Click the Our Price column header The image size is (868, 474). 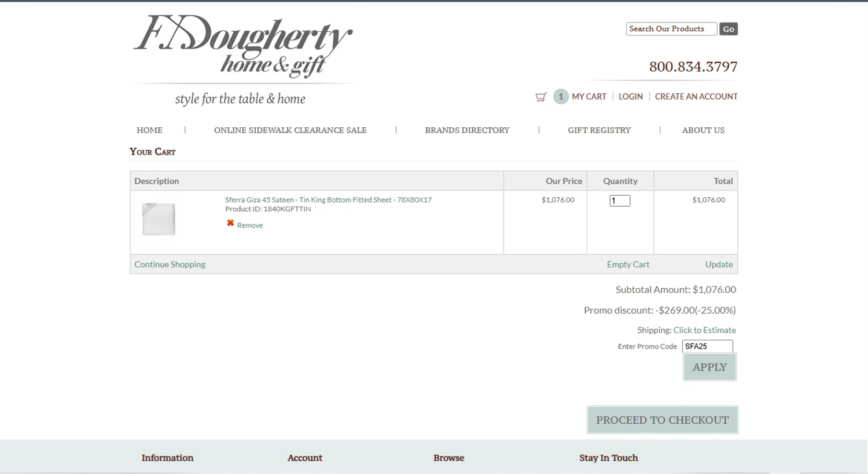tap(564, 181)
